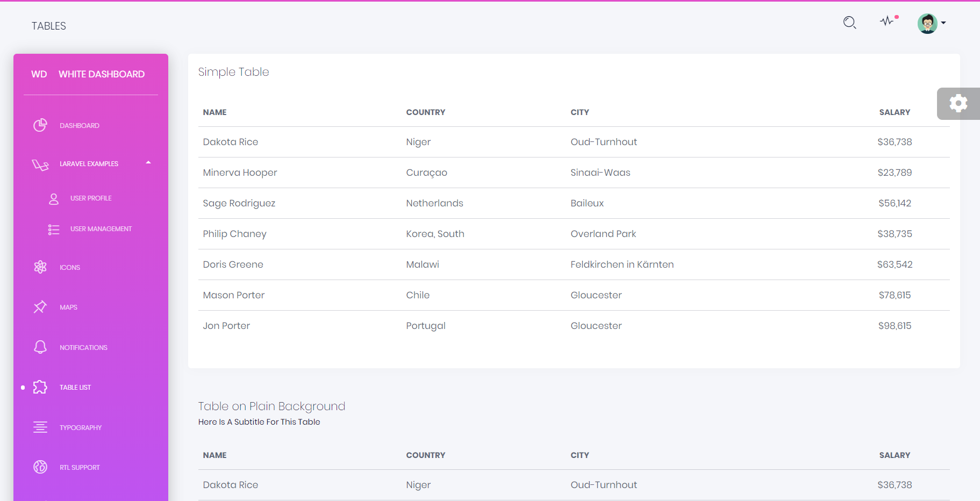Select Jon Porter name cell

pyautogui.click(x=226, y=326)
